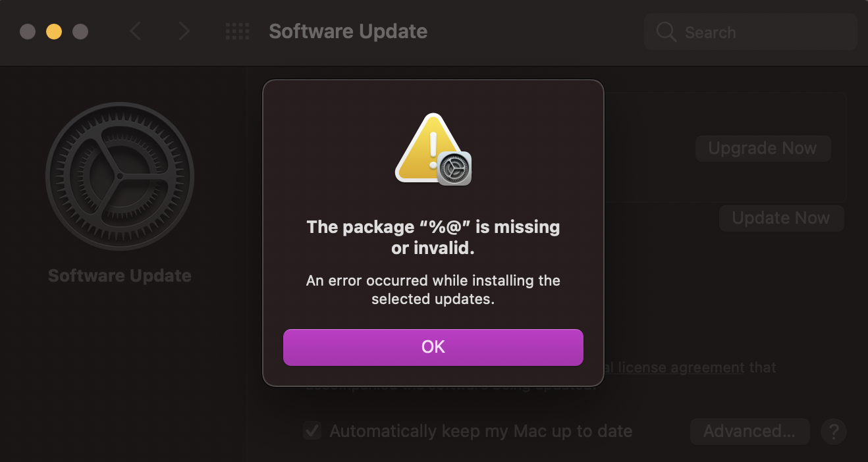The height and width of the screenshot is (462, 868).
Task: Click the "package is missing or invalid" heading
Action: click(x=433, y=238)
